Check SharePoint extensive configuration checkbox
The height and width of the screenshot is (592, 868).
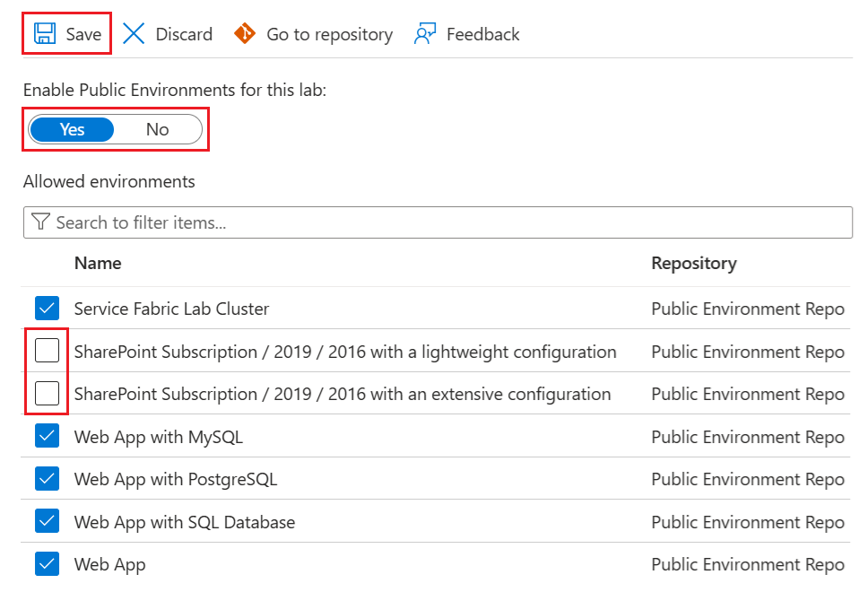(47, 394)
